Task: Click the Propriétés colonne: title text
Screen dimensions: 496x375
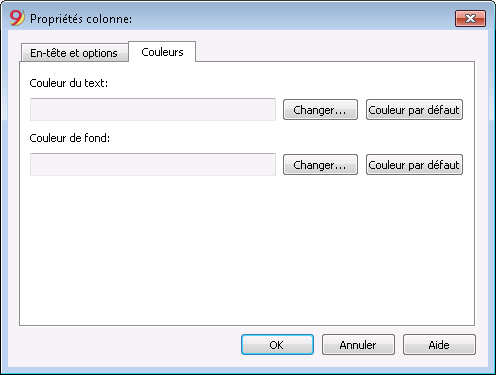Action: click(81, 19)
